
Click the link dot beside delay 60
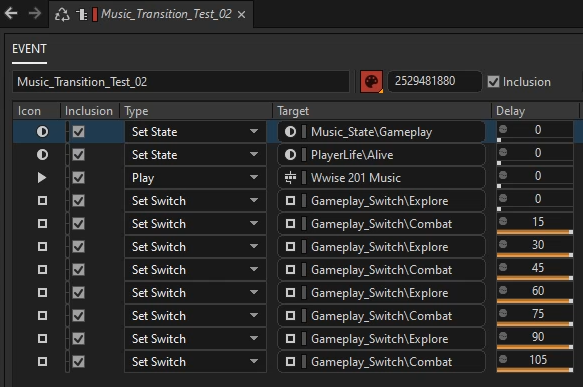click(x=503, y=290)
